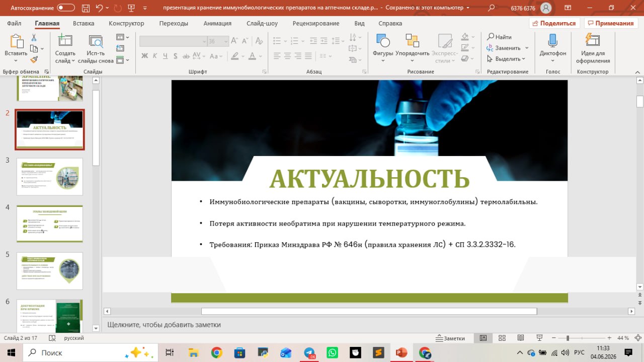Switch to the Конструктор tab
Viewport: 644px width, 362px height.
click(x=126, y=23)
